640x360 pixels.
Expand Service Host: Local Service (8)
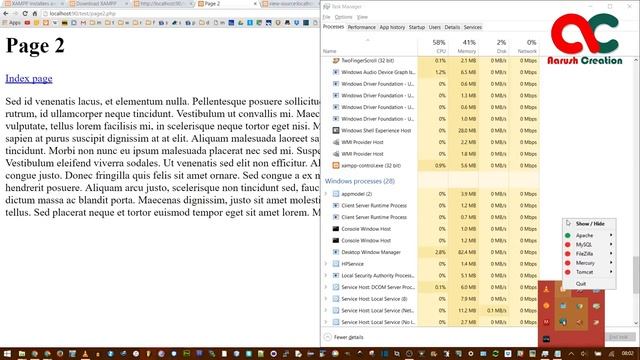326,299
